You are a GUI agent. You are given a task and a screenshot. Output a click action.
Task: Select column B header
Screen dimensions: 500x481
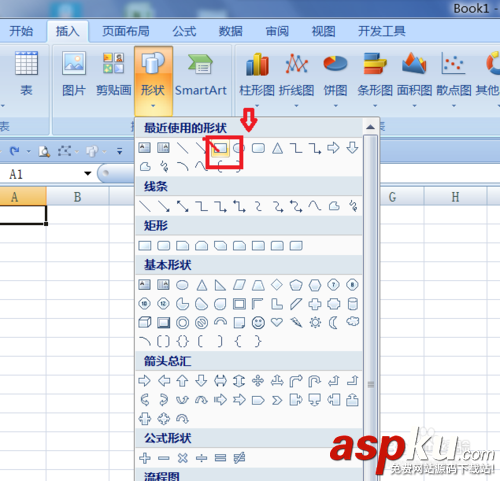[77, 197]
